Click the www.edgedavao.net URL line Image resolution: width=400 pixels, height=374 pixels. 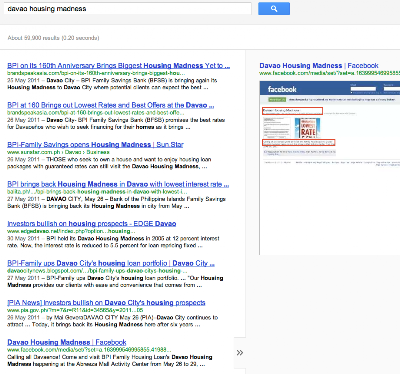click(x=71, y=231)
